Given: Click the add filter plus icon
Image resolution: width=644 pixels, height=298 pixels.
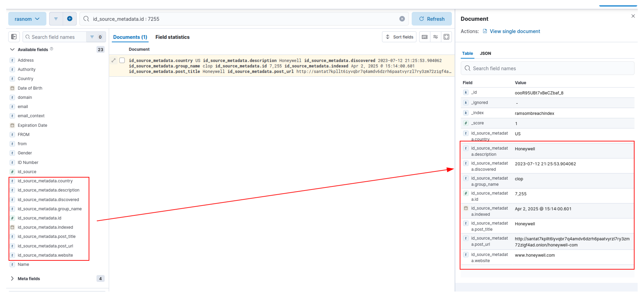Looking at the screenshot, I should [x=70, y=19].
